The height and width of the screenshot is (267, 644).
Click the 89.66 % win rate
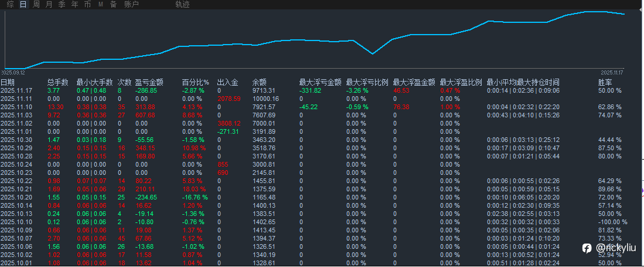coord(610,189)
